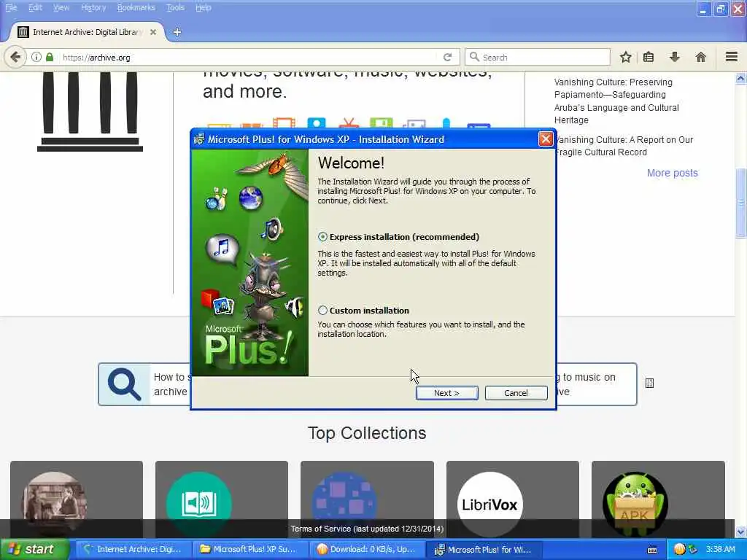This screenshot has height=560, width=747.
Task: Close the Installation Wizard dialog
Action: [546, 139]
